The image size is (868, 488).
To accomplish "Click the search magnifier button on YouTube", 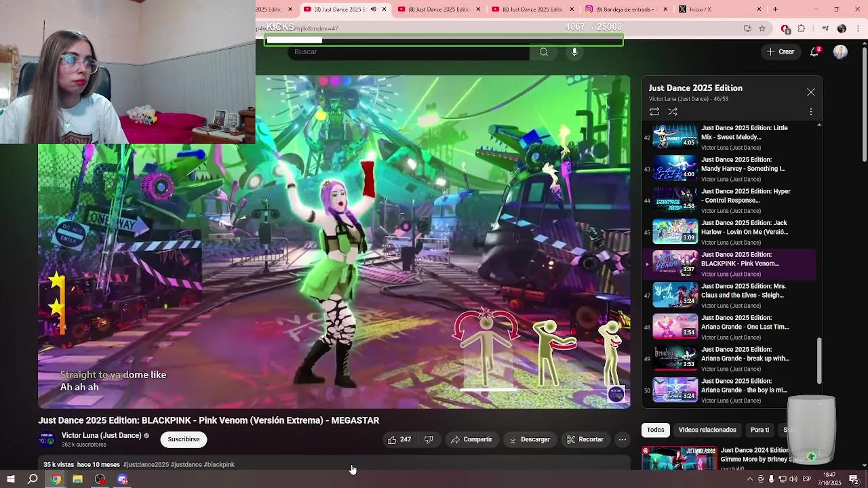I will point(544,52).
